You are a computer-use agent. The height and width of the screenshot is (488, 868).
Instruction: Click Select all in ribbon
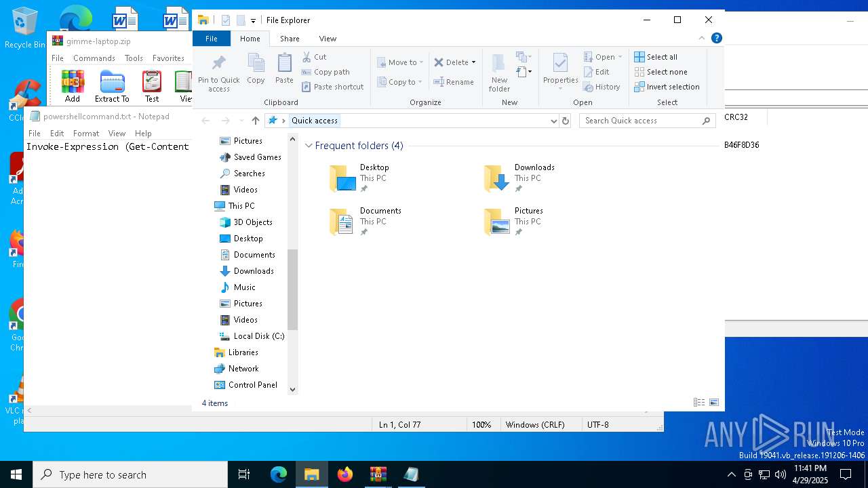pyautogui.click(x=656, y=57)
